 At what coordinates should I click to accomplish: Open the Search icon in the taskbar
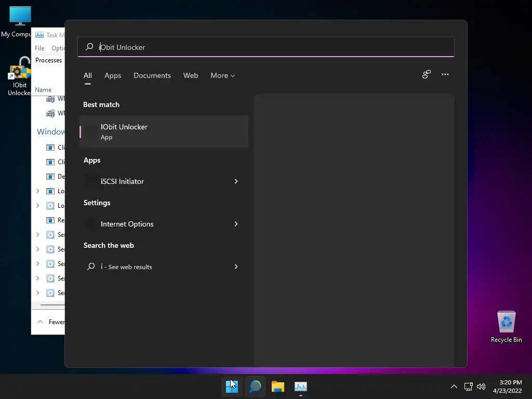[255, 387]
